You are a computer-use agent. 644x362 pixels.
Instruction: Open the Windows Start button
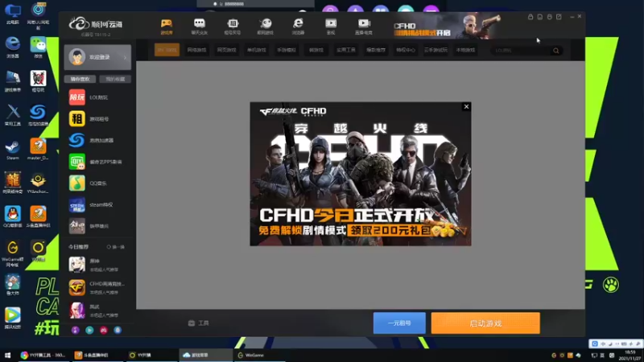pos(7,355)
